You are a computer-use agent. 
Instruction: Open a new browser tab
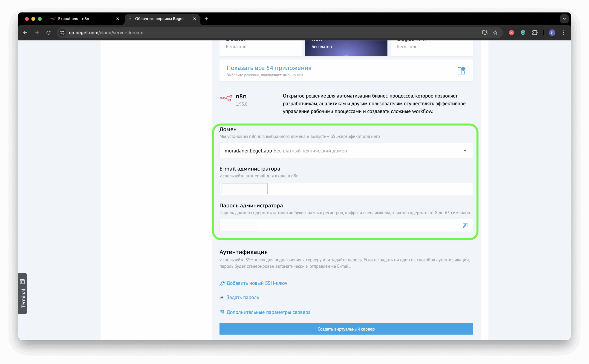206,19
